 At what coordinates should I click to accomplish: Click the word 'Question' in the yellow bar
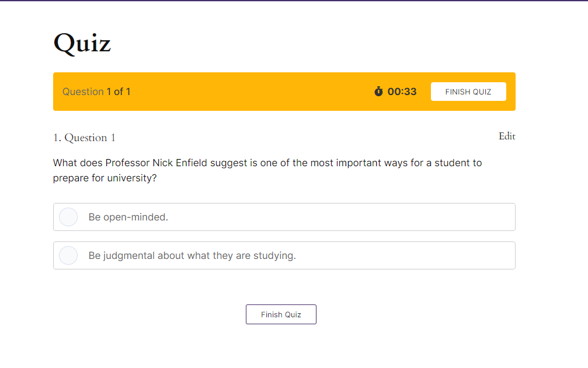[x=83, y=92]
